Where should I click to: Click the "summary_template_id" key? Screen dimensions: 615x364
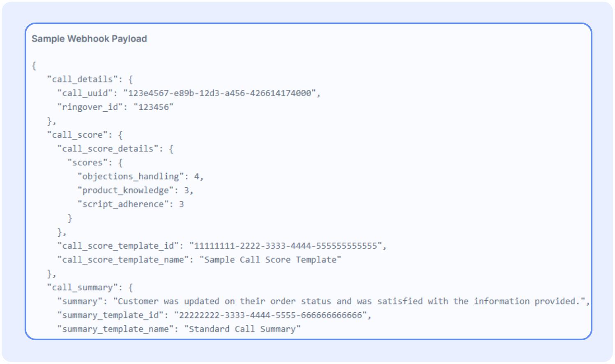(113, 315)
